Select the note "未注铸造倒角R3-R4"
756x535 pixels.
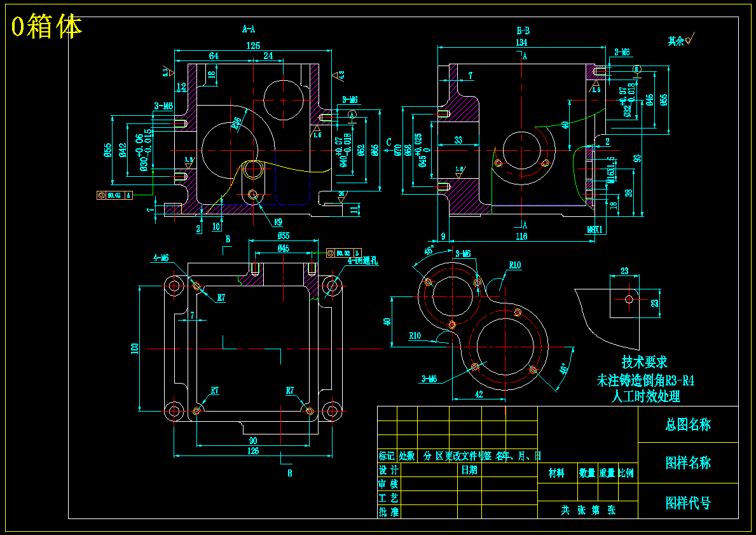tap(645, 380)
